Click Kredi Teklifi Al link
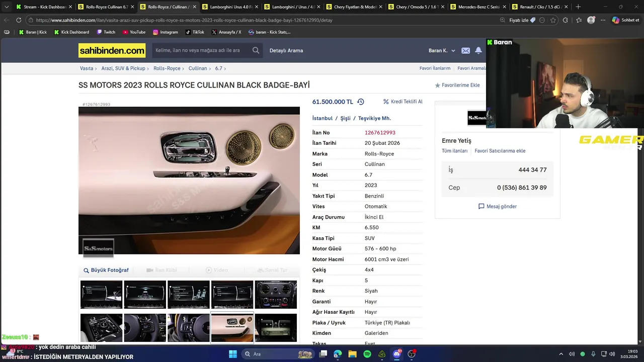Screen dimensions: 644x362 [x=403, y=102]
